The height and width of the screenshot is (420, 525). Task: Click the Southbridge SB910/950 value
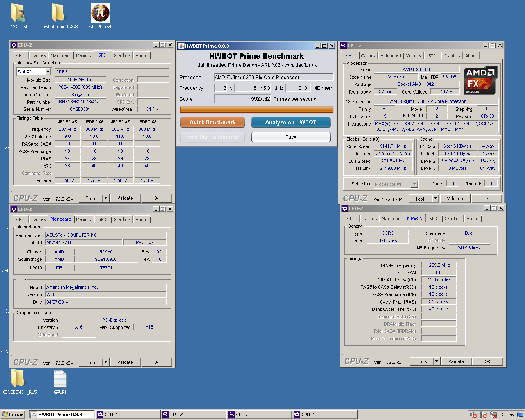(x=106, y=259)
